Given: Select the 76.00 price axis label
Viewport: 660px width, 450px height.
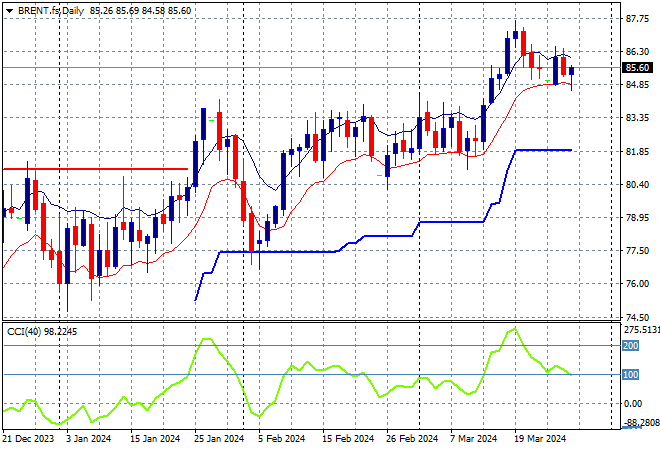Looking at the screenshot, I should tap(637, 284).
